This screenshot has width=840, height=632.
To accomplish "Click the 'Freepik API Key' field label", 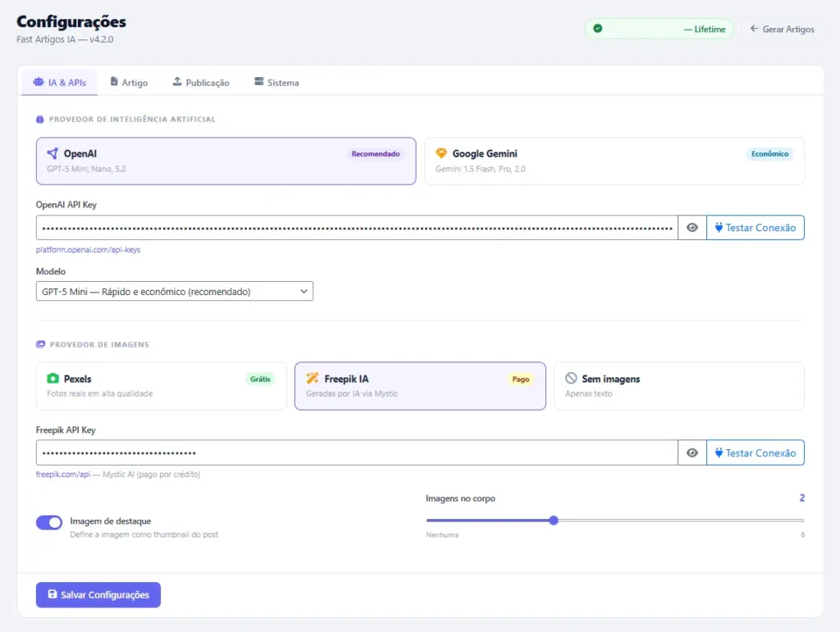I will pos(66,430).
